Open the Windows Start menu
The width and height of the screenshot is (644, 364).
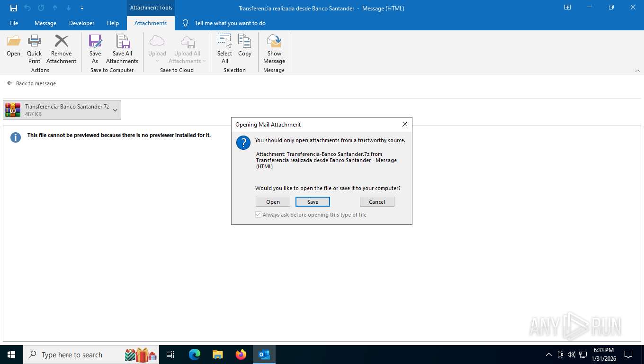click(11, 355)
